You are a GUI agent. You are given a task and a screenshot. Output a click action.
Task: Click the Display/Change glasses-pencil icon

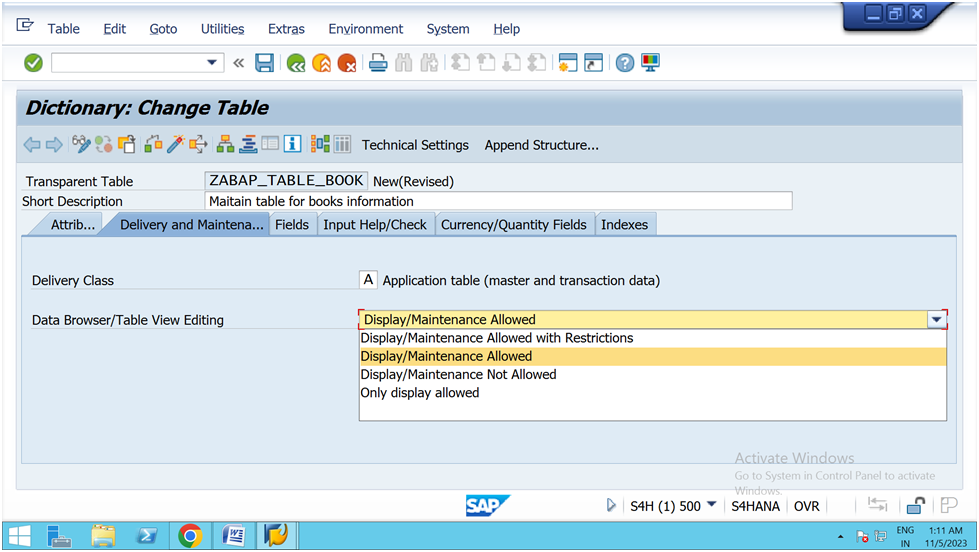[81, 144]
